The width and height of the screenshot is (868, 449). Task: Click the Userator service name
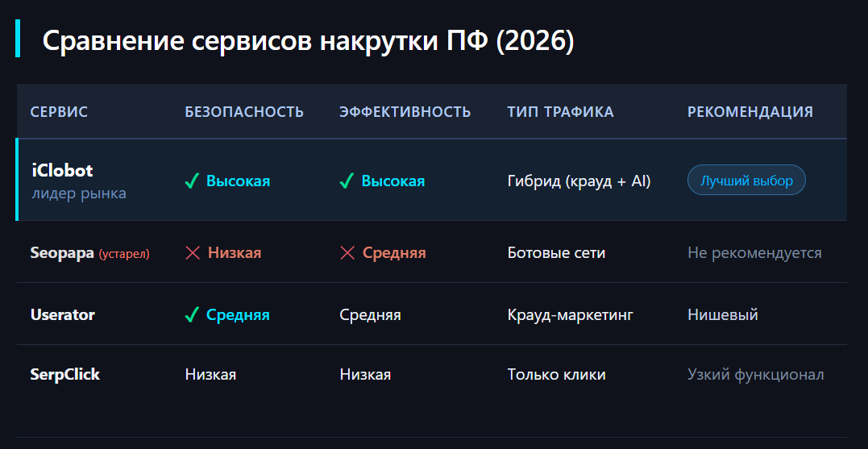click(62, 314)
